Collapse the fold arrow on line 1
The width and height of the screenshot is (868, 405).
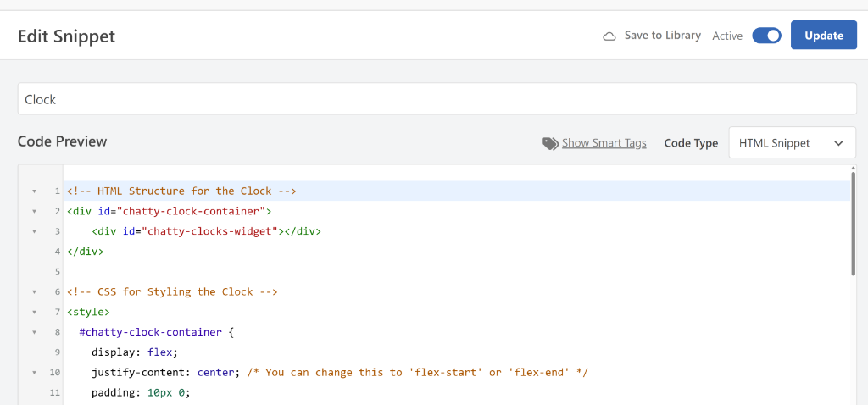point(34,191)
